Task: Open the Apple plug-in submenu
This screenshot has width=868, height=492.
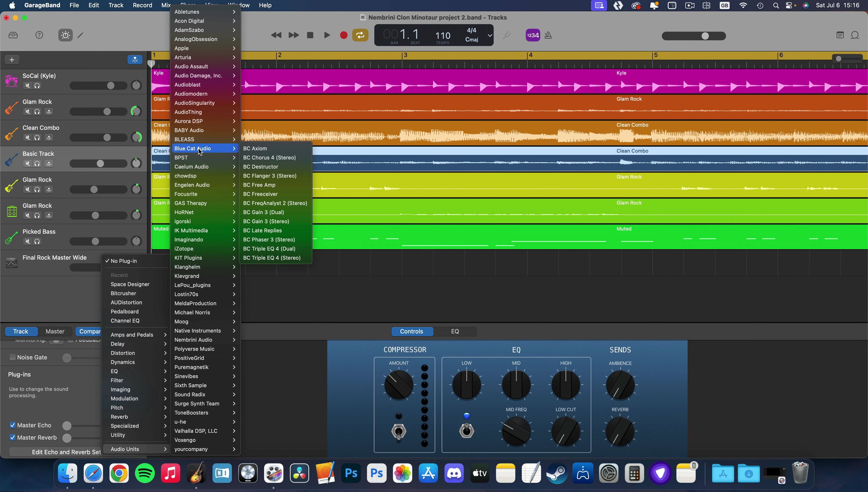Action: [x=205, y=48]
